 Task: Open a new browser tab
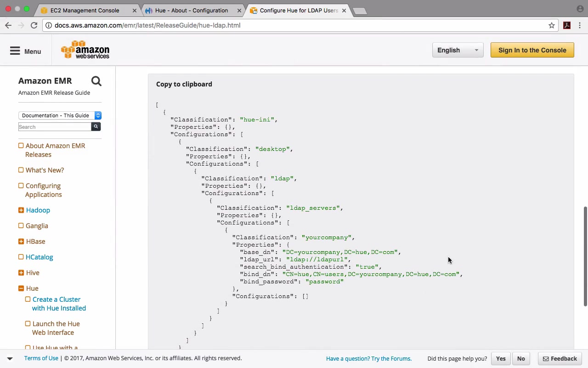360,11
